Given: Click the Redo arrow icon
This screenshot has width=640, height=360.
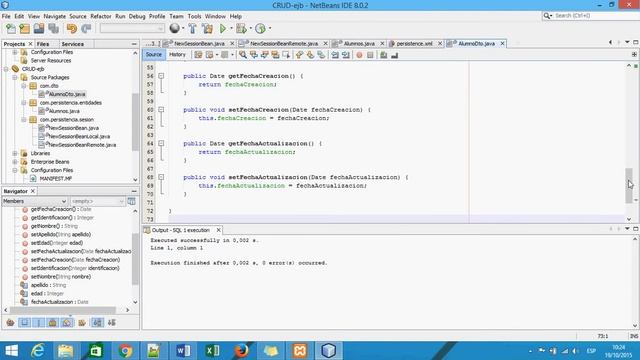Looking at the screenshot, I should click(x=86, y=29).
